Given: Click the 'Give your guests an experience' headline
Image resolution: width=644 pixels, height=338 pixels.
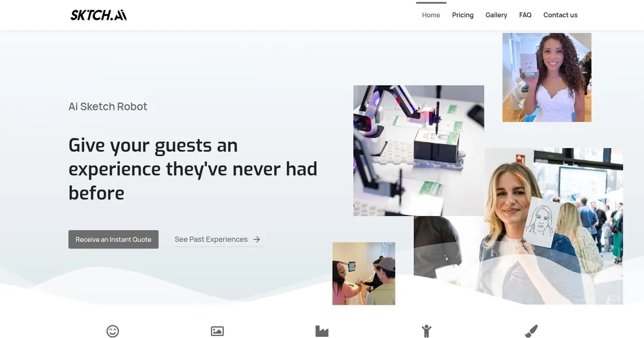Looking at the screenshot, I should tap(193, 169).
